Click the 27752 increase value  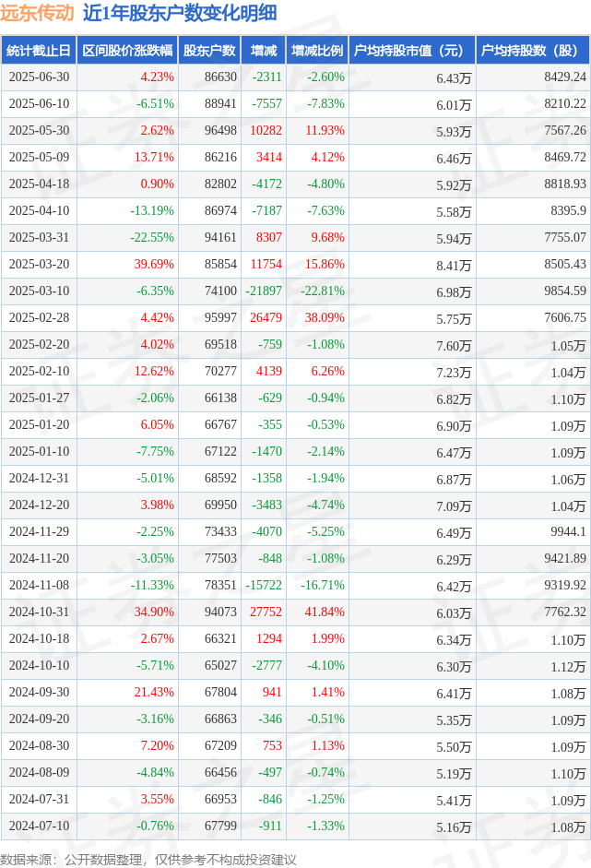[x=266, y=612]
